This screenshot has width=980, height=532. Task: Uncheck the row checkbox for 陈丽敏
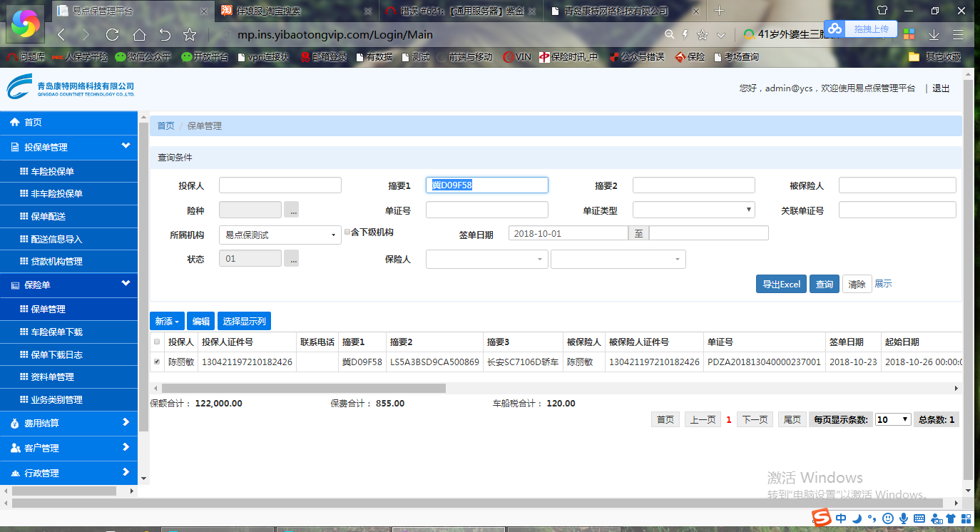point(157,362)
